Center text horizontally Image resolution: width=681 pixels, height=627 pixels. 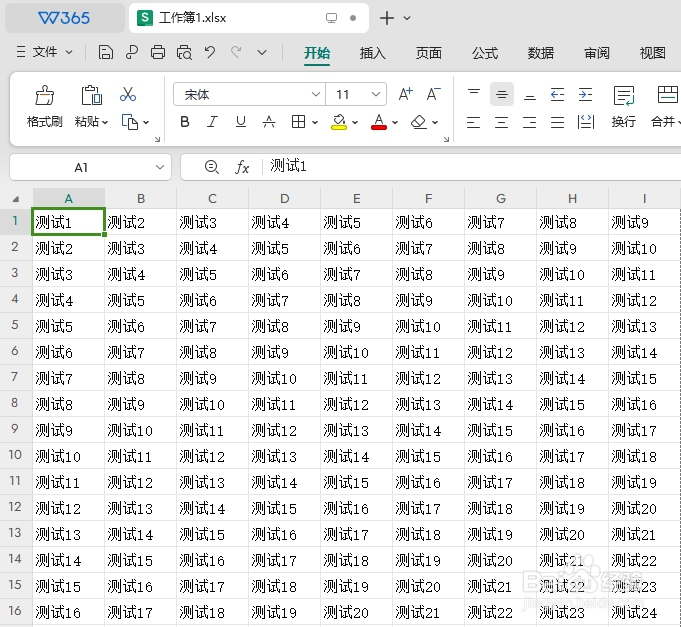coord(501,122)
